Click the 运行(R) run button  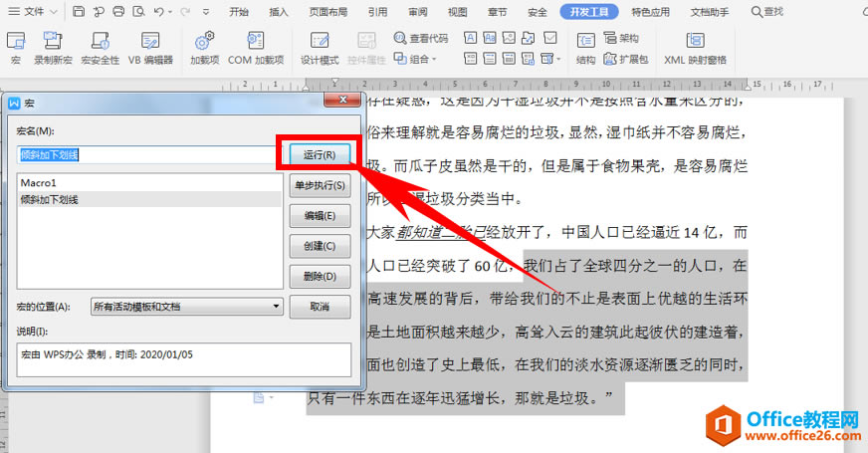[x=320, y=154]
